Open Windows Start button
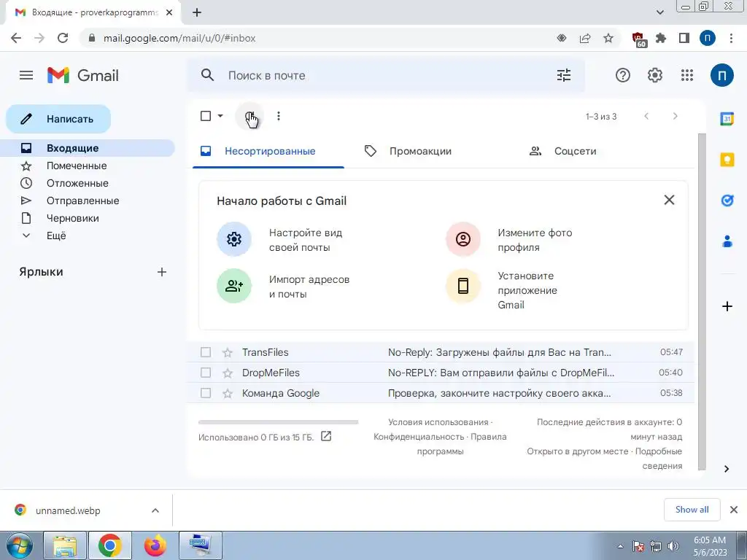Viewport: 747px width, 560px height. click(20, 545)
